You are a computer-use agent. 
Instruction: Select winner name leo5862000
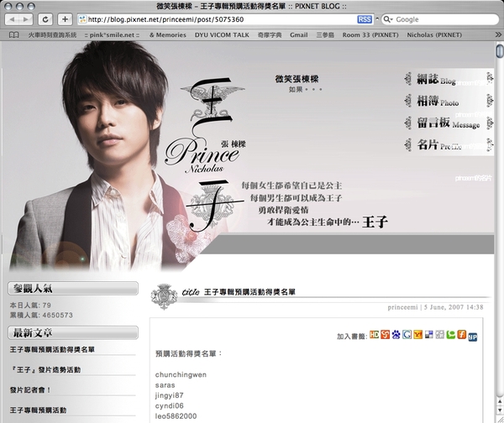[176, 416]
